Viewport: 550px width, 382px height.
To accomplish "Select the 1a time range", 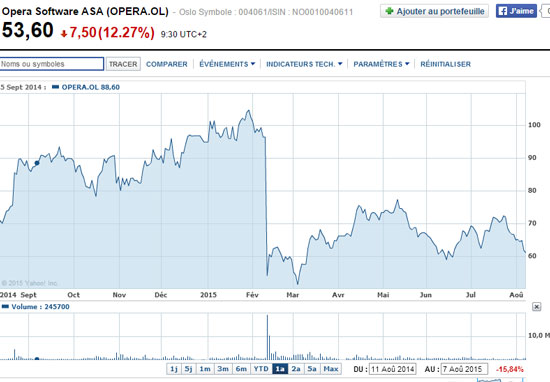I will pos(280,369).
